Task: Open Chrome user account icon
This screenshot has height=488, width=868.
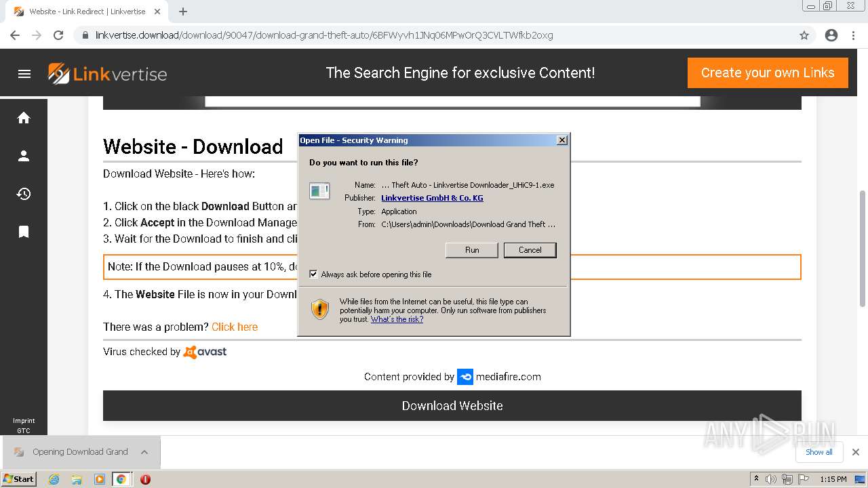Action: 831,35
